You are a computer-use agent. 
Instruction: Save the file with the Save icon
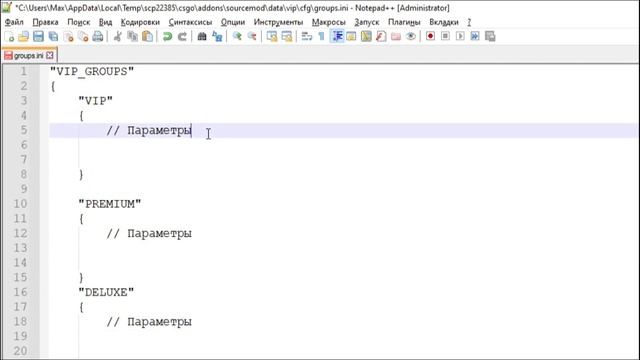38,37
